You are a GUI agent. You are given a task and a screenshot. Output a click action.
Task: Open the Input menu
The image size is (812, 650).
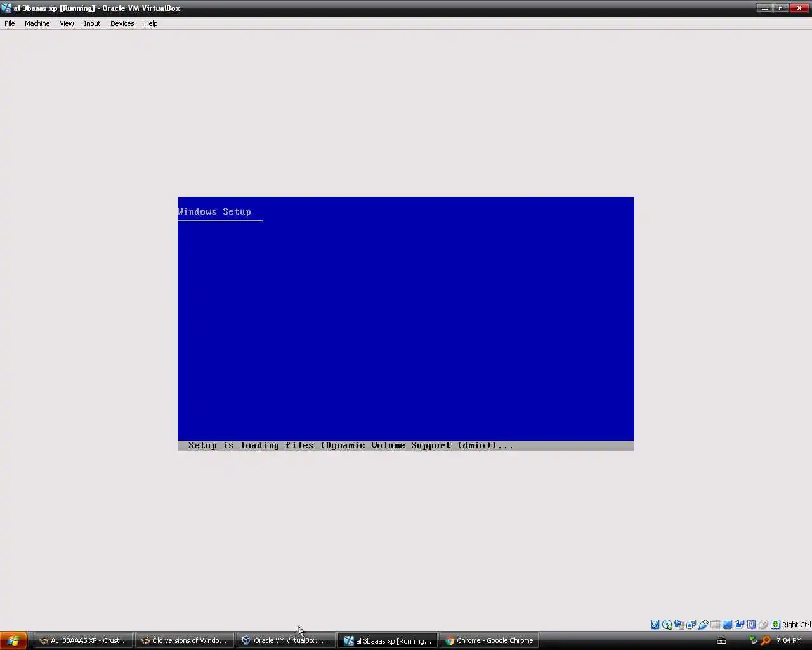tap(92, 23)
